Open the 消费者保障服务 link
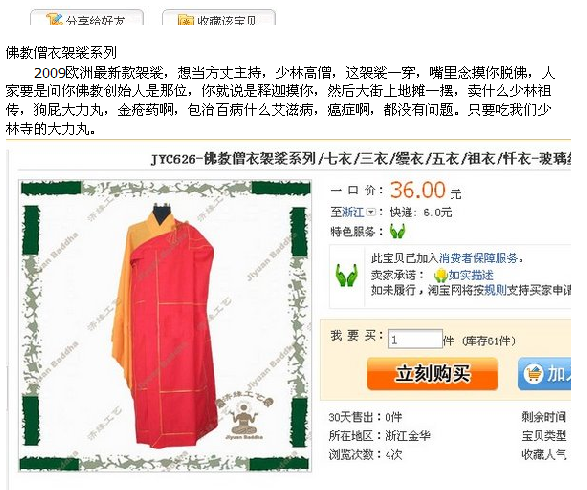 478,258
